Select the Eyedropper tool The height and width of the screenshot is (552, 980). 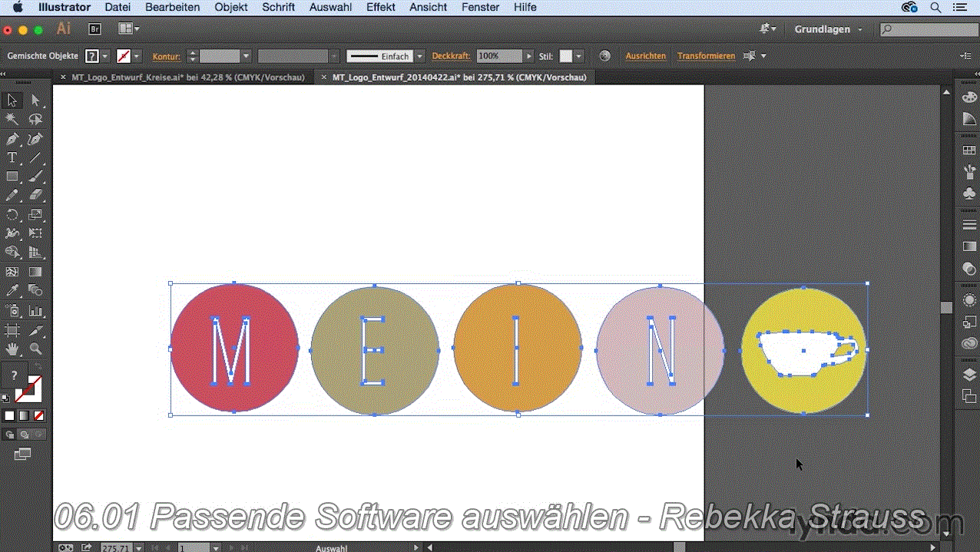[12, 291]
